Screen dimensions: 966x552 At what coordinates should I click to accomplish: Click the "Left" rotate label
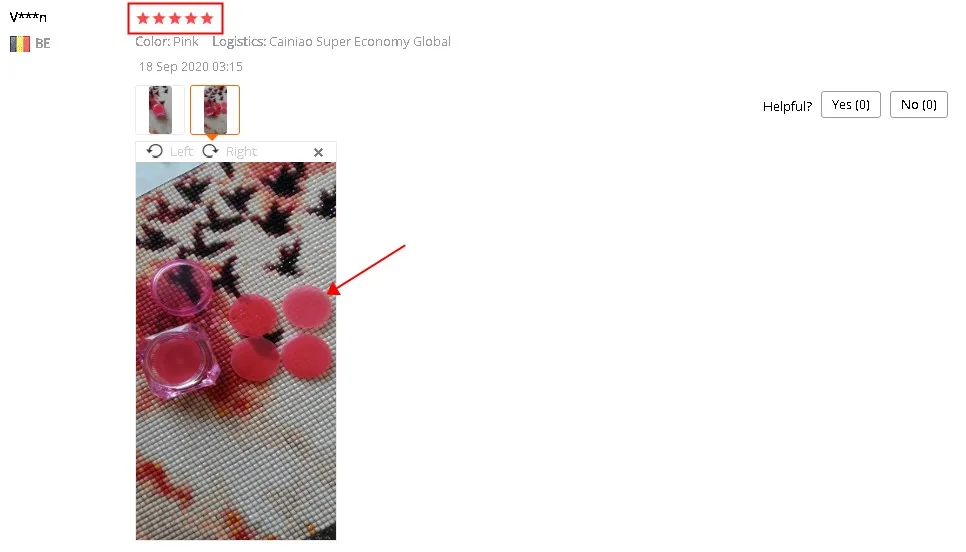tap(181, 152)
